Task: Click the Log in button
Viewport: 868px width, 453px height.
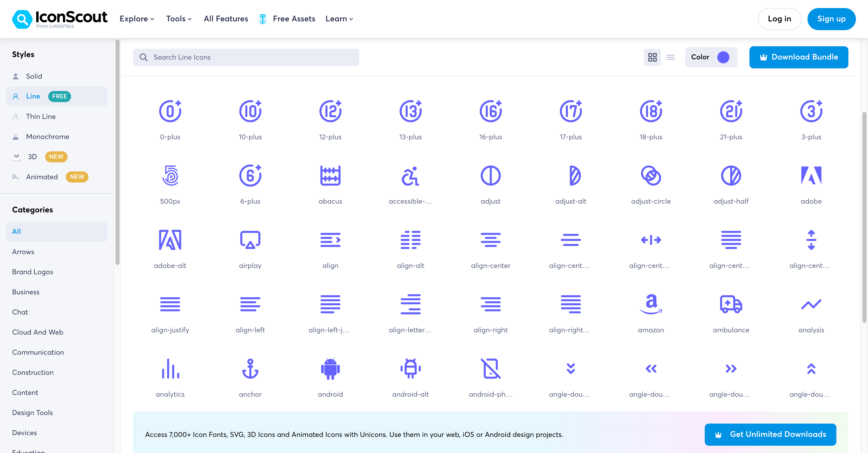Action: pos(779,19)
